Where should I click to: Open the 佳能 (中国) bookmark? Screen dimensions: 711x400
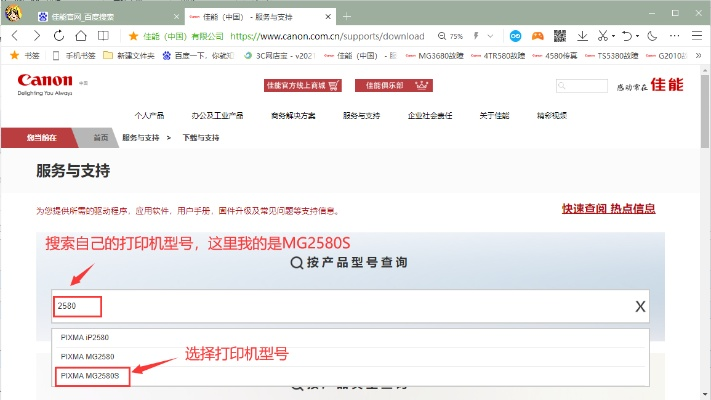coord(360,55)
